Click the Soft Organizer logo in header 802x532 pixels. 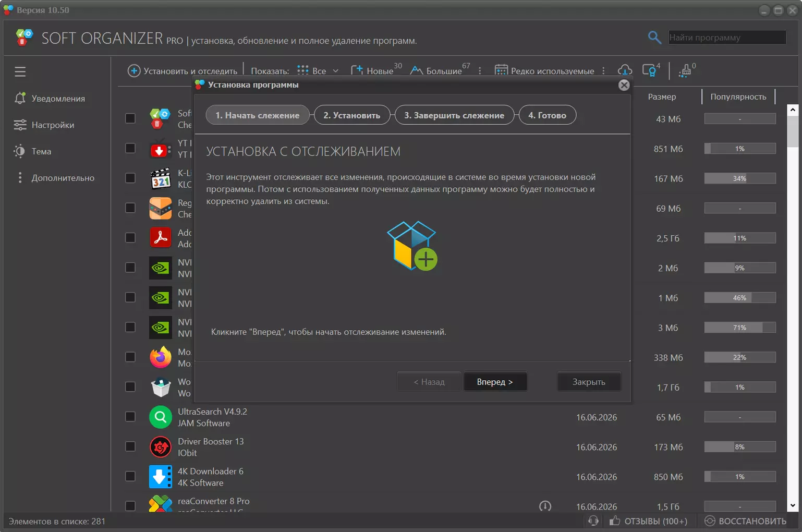pos(24,38)
